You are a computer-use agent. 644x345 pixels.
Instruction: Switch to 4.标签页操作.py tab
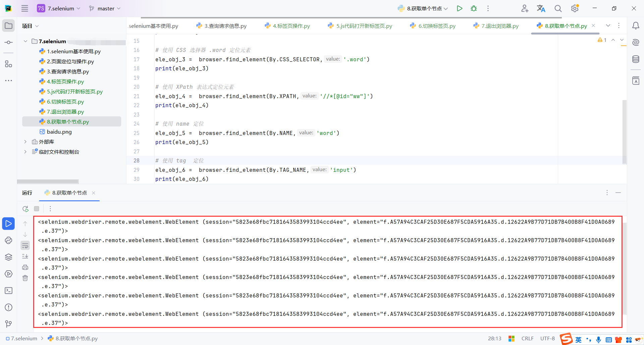(287, 26)
